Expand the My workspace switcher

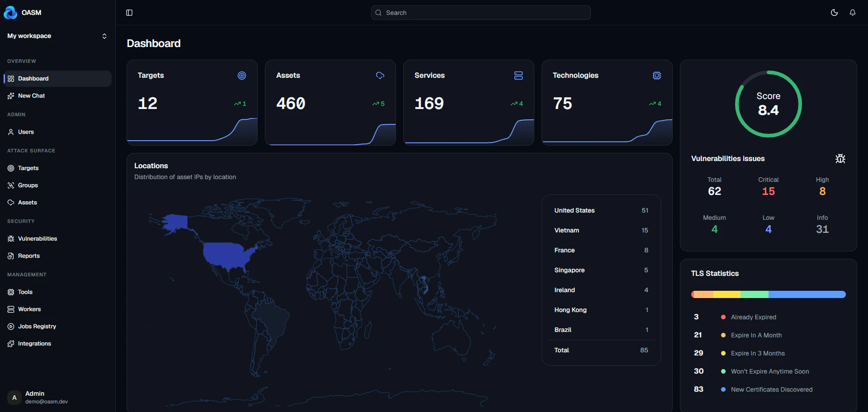point(57,36)
